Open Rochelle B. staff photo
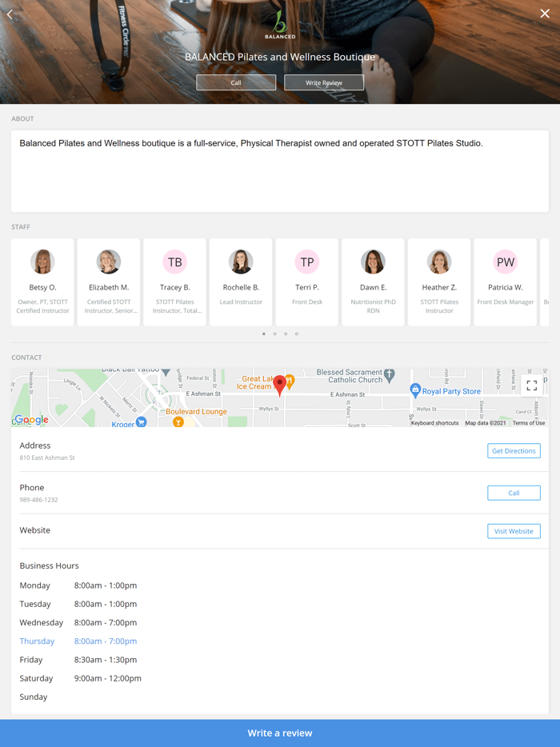Screen dimensions: 560x747 click(x=241, y=262)
